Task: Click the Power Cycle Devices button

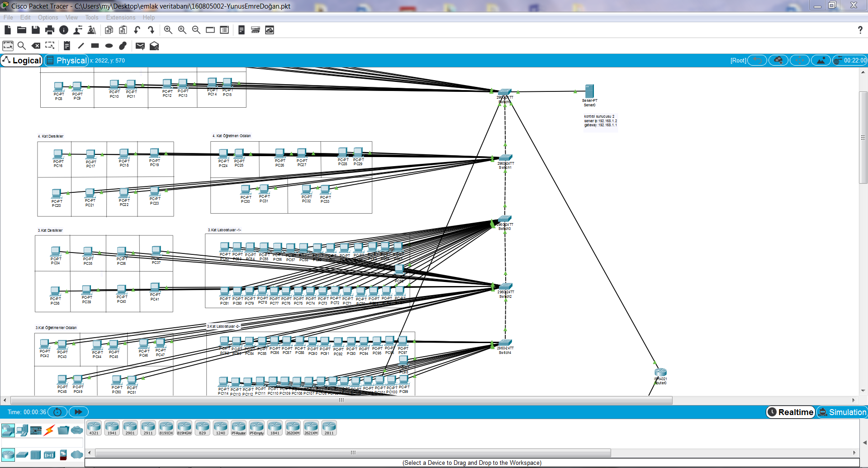Action: pos(57,412)
